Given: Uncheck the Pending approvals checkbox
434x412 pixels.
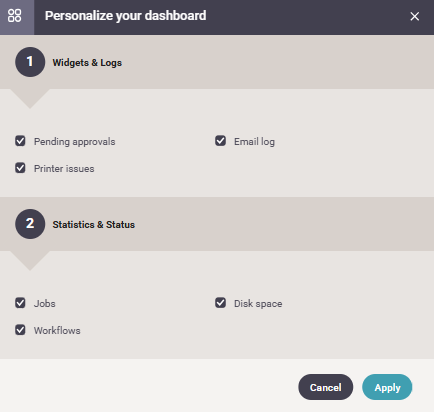Looking at the screenshot, I should point(20,141).
